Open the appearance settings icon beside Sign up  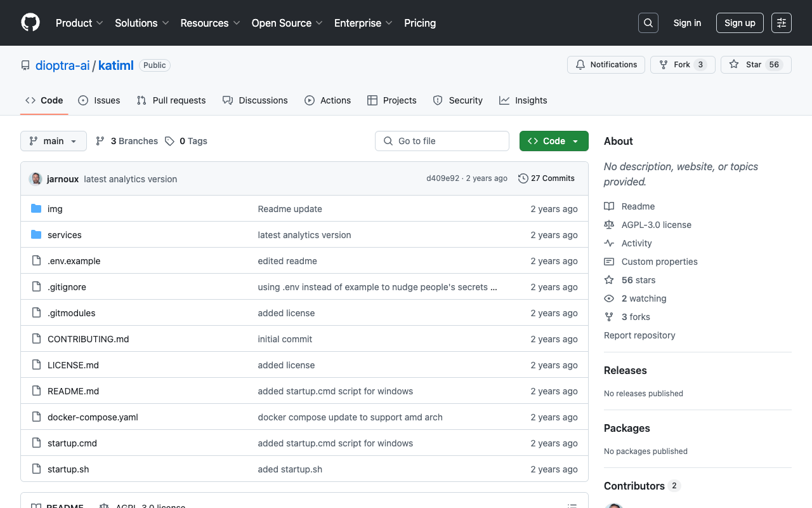pos(782,23)
